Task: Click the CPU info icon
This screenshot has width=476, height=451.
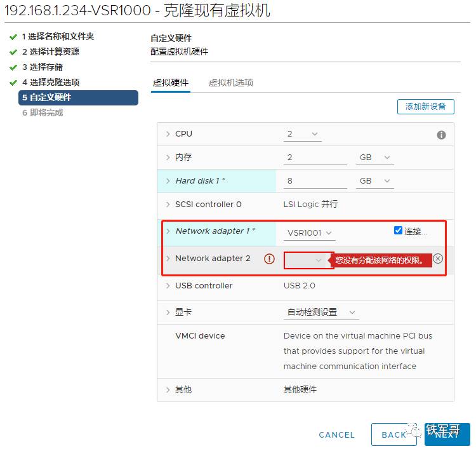Action: click(x=441, y=135)
